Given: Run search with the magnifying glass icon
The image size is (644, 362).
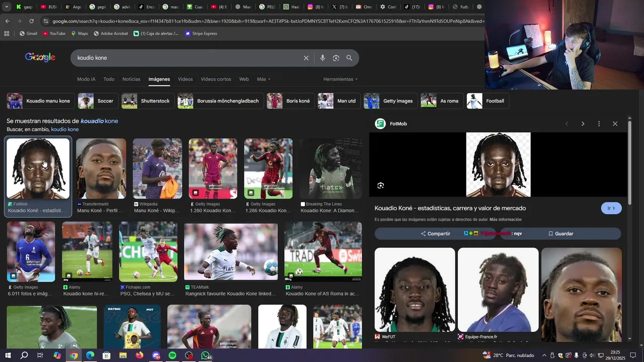Looking at the screenshot, I should point(349,58).
